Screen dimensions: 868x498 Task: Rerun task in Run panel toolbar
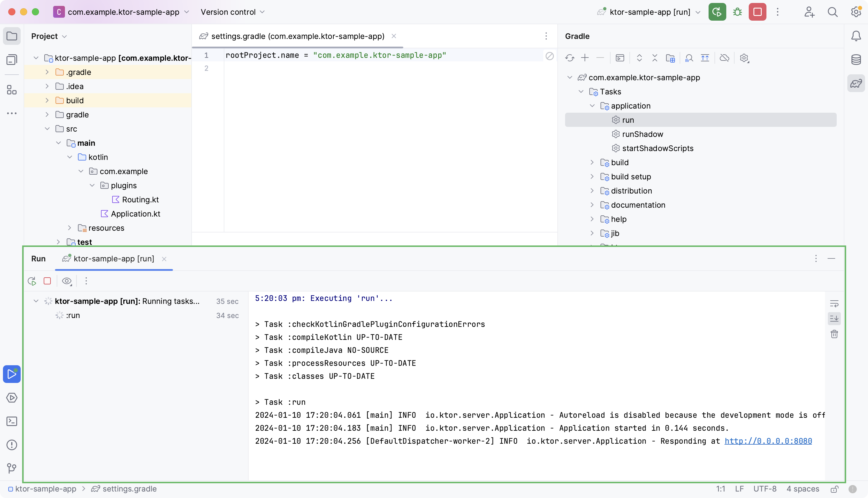pyautogui.click(x=32, y=281)
